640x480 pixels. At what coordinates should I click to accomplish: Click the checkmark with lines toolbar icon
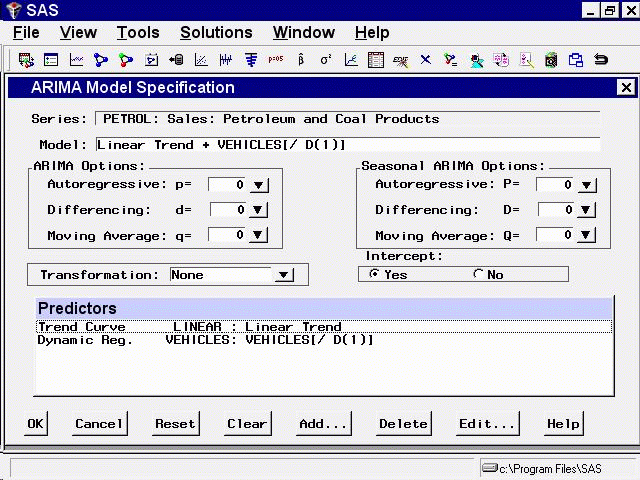point(451,60)
